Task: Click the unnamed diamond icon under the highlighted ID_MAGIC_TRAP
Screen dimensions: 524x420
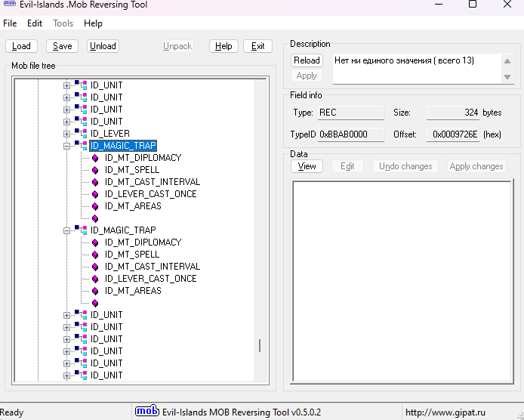Action: click(95, 218)
